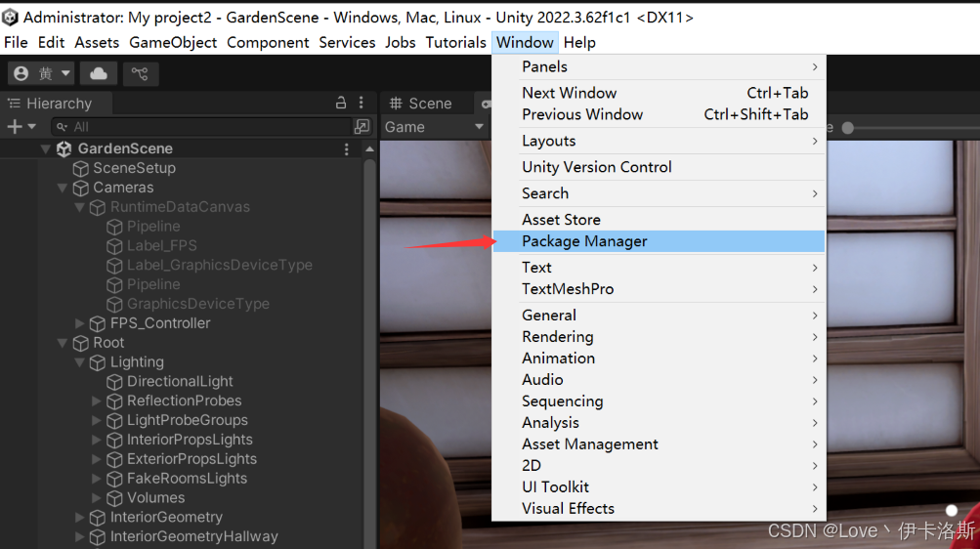Expand the FPS_Controller object
Viewport: 980px width, 549px height.
79,323
